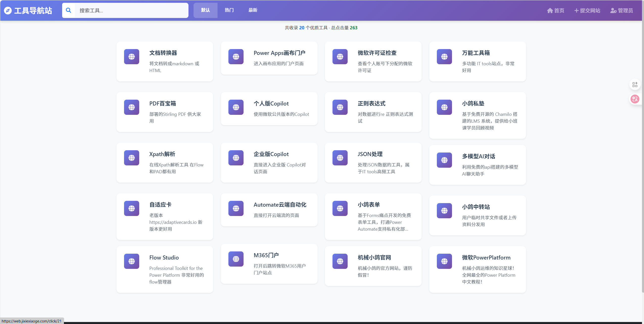Click the globe icon of 企业版Copilot card
The width and height of the screenshot is (644, 324).
(236, 158)
